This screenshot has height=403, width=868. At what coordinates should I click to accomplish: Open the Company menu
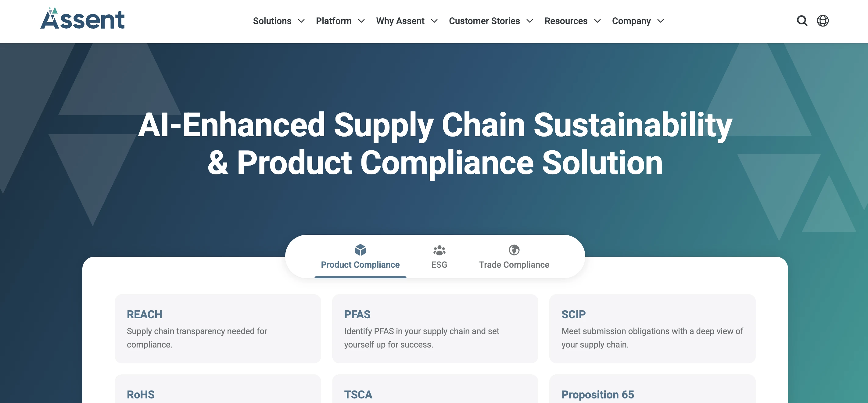(631, 21)
